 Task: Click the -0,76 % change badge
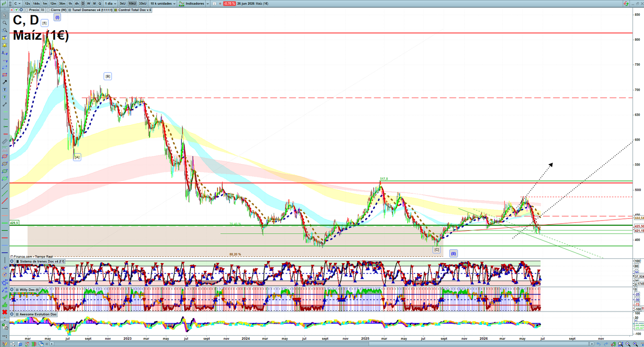tap(229, 3)
